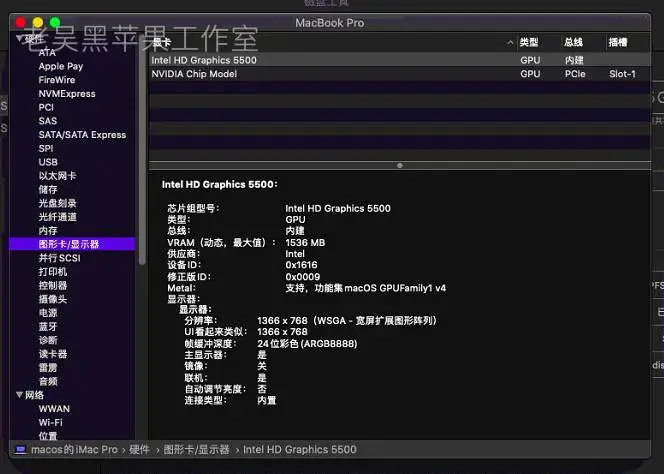Click the 24位彩色 (ARGB8888) value
The height and width of the screenshot is (474, 664).
[307, 344]
